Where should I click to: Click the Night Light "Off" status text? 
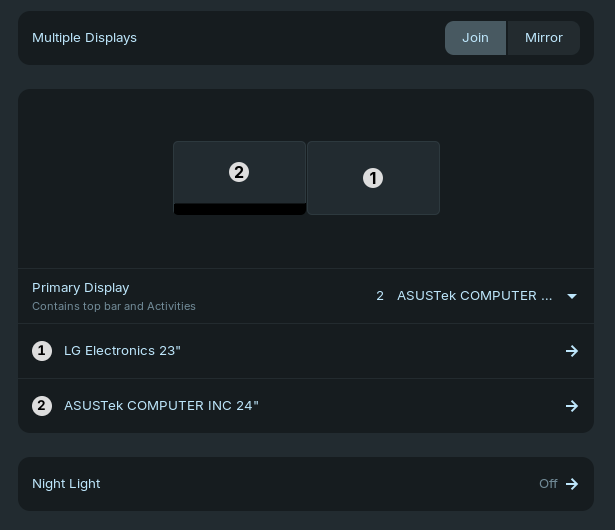coord(548,484)
